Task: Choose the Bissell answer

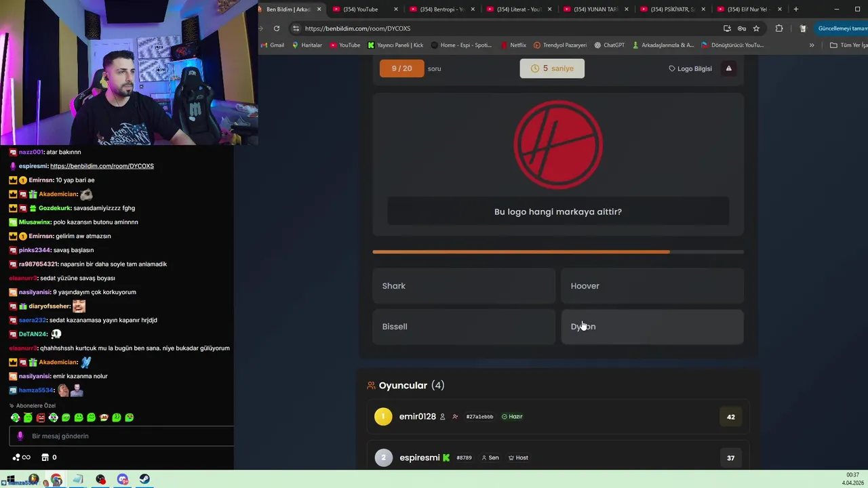Action: [464, 327]
